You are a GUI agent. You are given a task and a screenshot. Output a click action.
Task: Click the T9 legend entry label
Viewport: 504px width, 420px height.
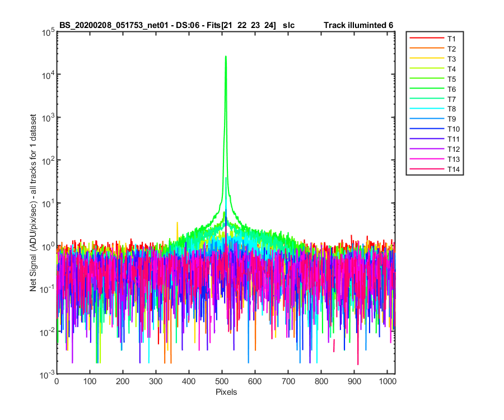tap(451, 119)
